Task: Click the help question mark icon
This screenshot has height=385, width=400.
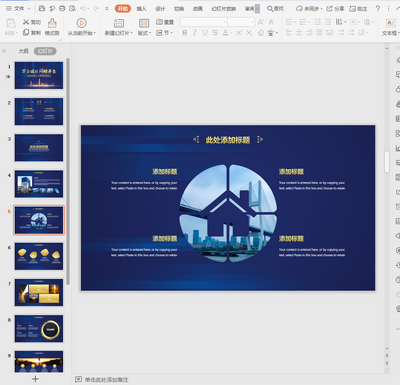Action: 378,8
